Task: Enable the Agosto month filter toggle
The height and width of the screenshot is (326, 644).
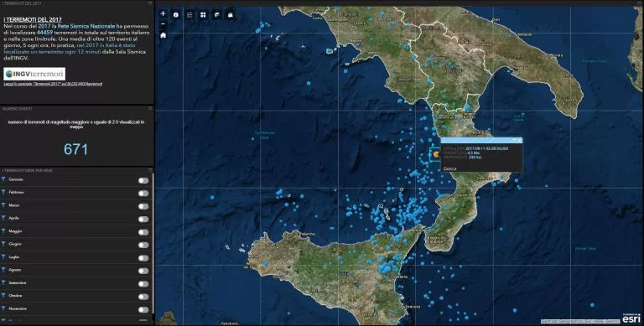Action: pyautogui.click(x=143, y=271)
